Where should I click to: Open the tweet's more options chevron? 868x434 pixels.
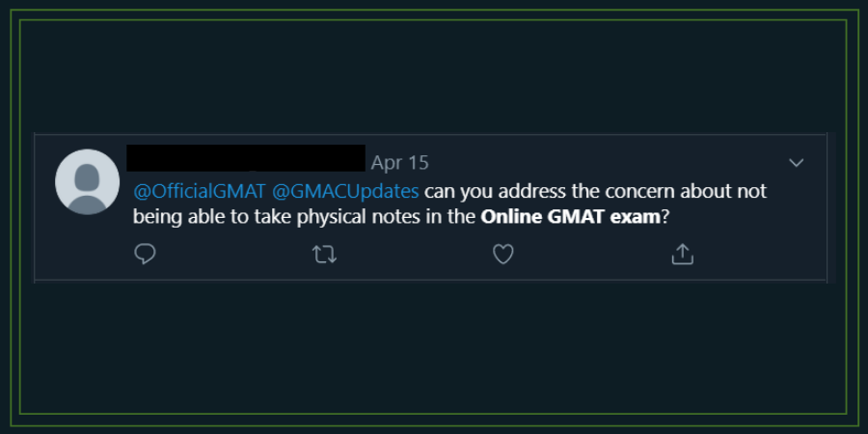click(x=796, y=163)
